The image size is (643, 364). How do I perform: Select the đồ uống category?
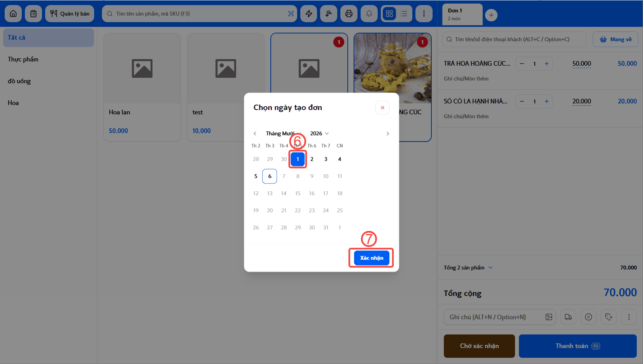[49, 81]
